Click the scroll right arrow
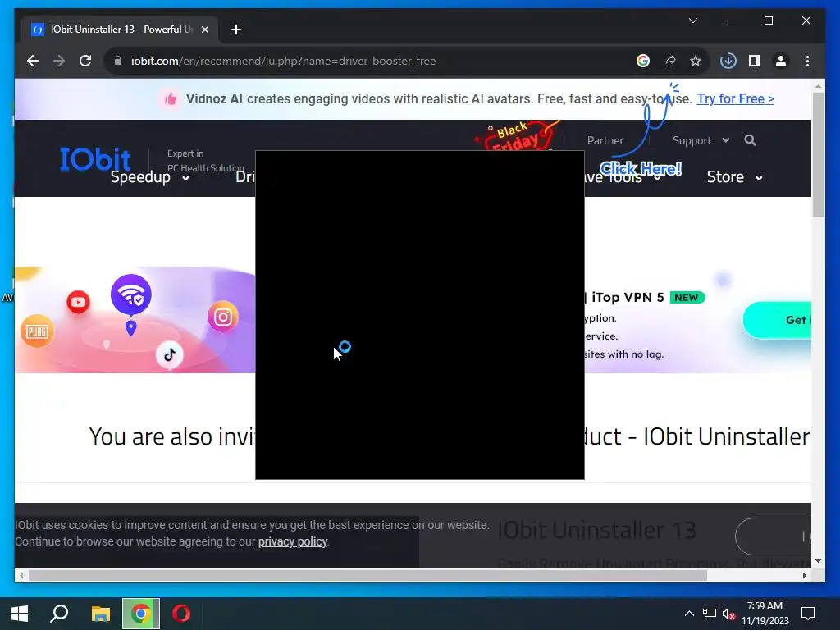Viewport: 840px width, 630px height. (x=804, y=575)
